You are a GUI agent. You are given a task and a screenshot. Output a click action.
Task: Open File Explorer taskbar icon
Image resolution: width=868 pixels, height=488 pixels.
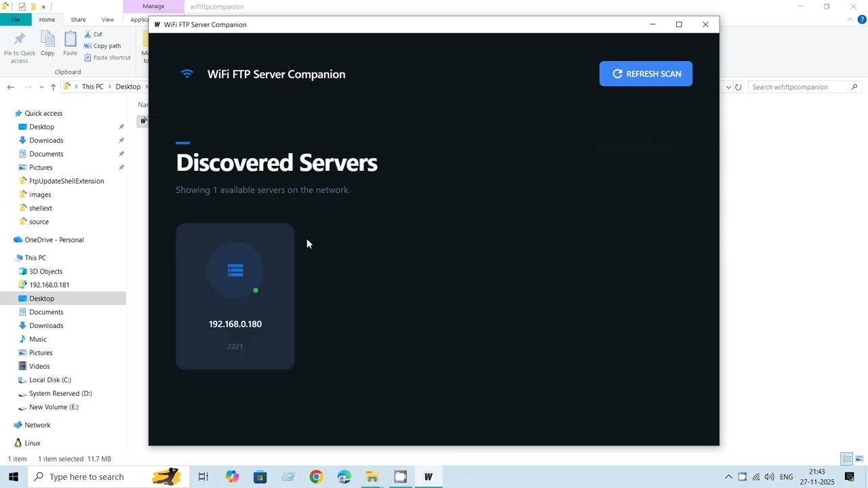[x=372, y=476]
